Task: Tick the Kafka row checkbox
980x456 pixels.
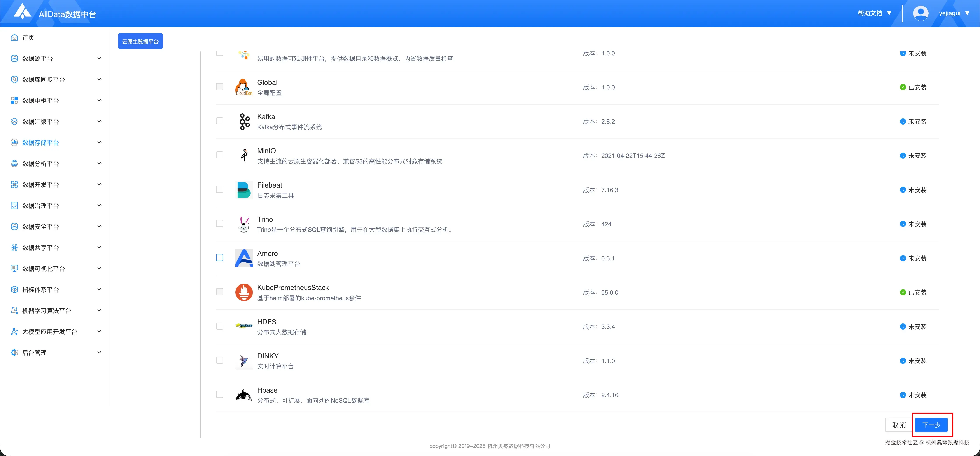Action: (219, 121)
